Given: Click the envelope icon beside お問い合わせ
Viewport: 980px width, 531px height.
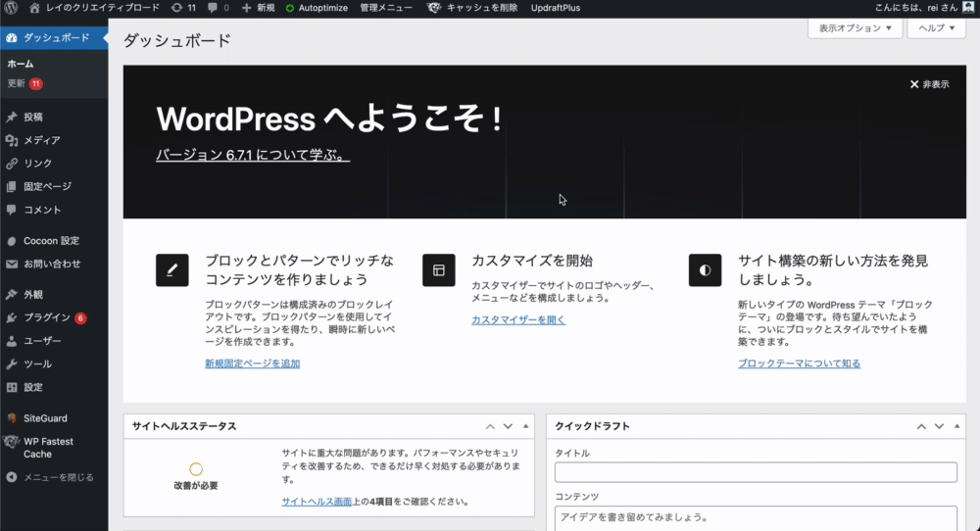Looking at the screenshot, I should point(12,264).
